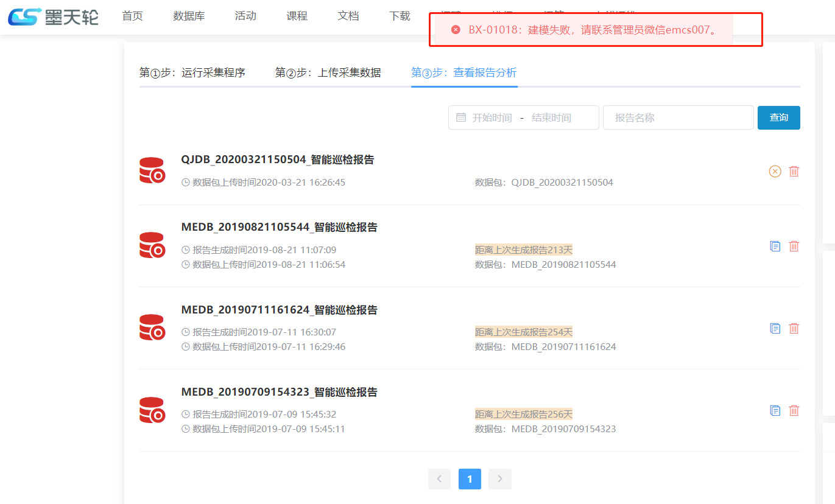Delete the MEDB_20190821105544 report

click(794, 247)
